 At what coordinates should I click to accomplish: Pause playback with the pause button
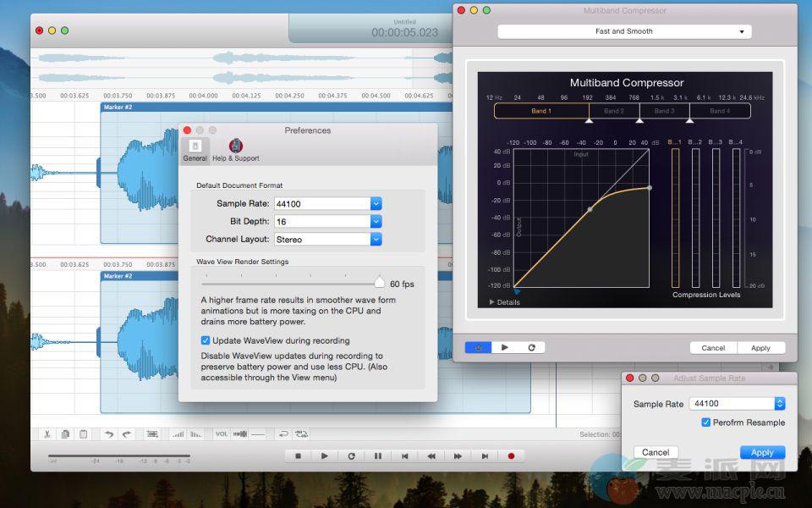tap(378, 456)
